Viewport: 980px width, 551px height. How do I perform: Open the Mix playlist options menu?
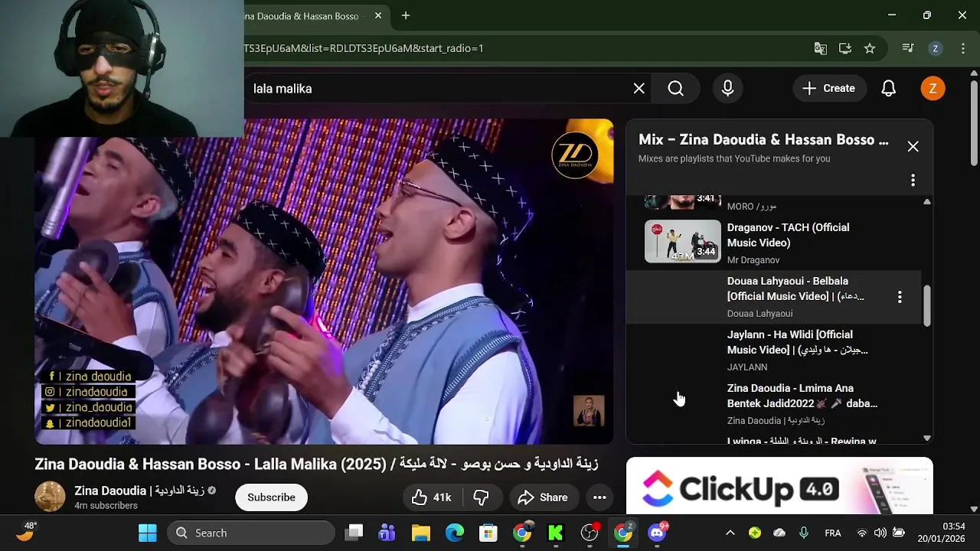913,181
